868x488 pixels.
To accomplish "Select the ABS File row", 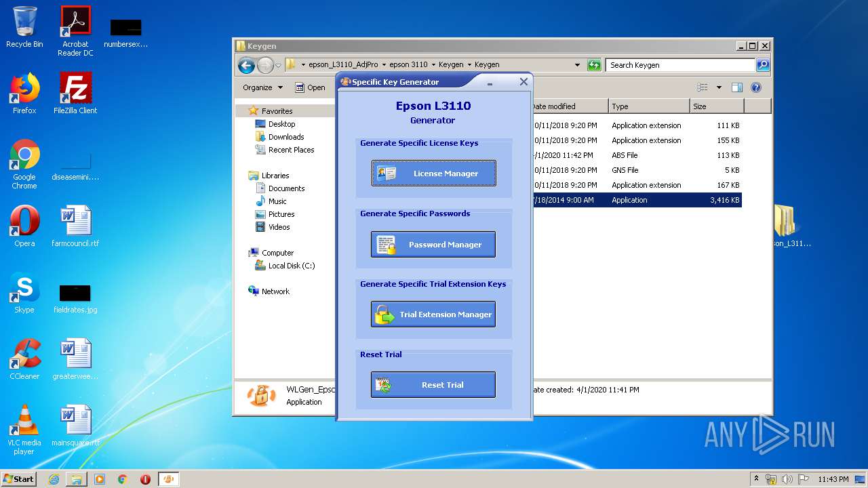I will pyautogui.click(x=636, y=155).
